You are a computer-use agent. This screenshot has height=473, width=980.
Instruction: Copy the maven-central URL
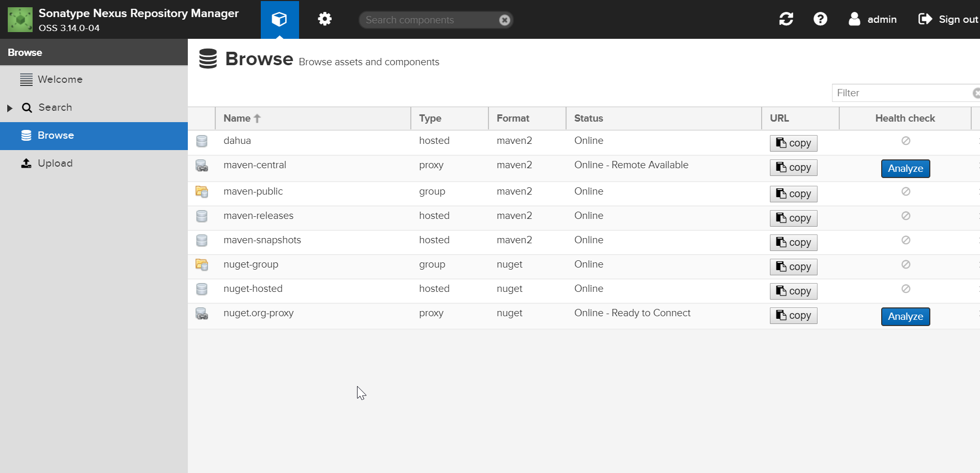793,168
